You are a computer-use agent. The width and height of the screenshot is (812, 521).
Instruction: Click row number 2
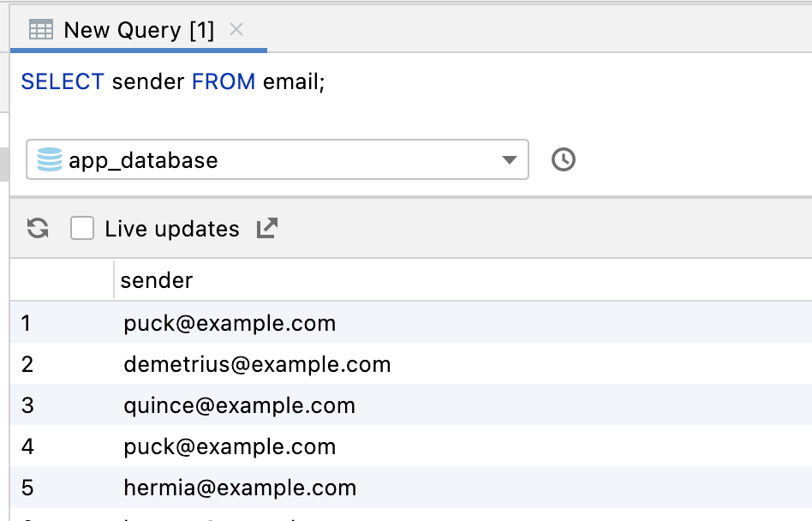pos(27,364)
